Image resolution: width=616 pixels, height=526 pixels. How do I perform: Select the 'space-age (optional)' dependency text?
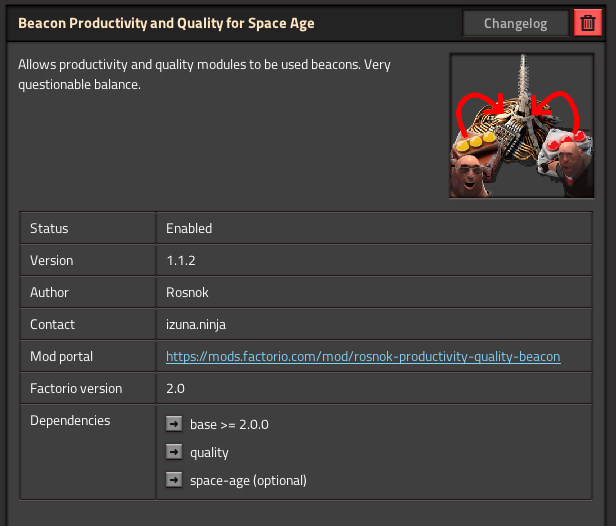click(x=248, y=480)
